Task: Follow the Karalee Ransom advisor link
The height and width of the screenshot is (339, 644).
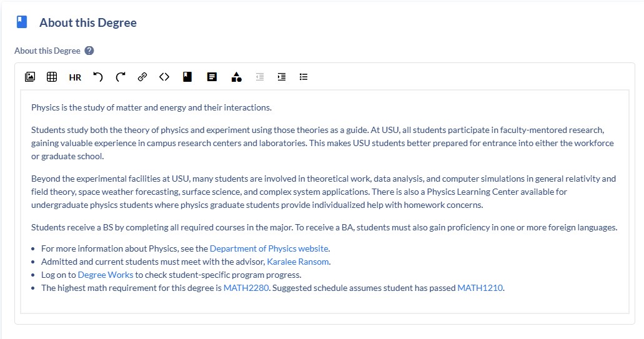Action: point(298,262)
